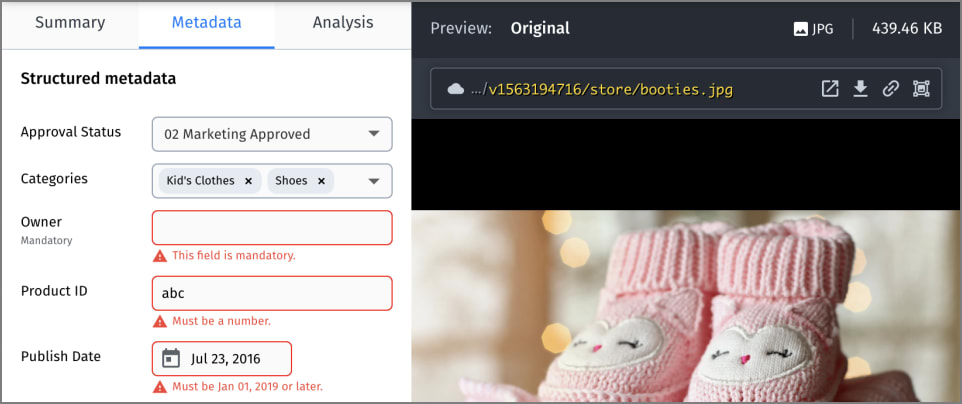Screen dimensions: 962x404
Task: Click the booties.jpg URL path text
Action: [x=610, y=90]
